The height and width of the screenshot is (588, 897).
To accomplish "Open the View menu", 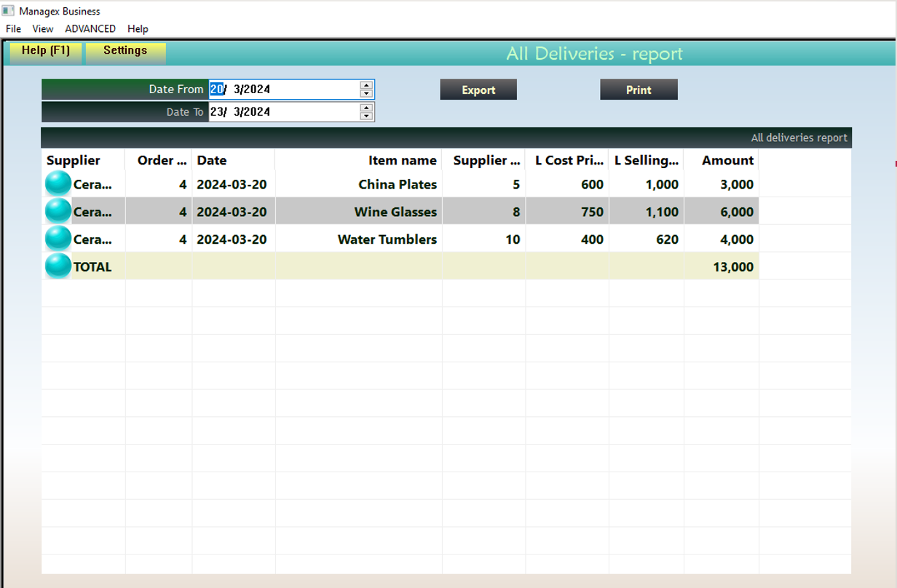I will pos(43,29).
